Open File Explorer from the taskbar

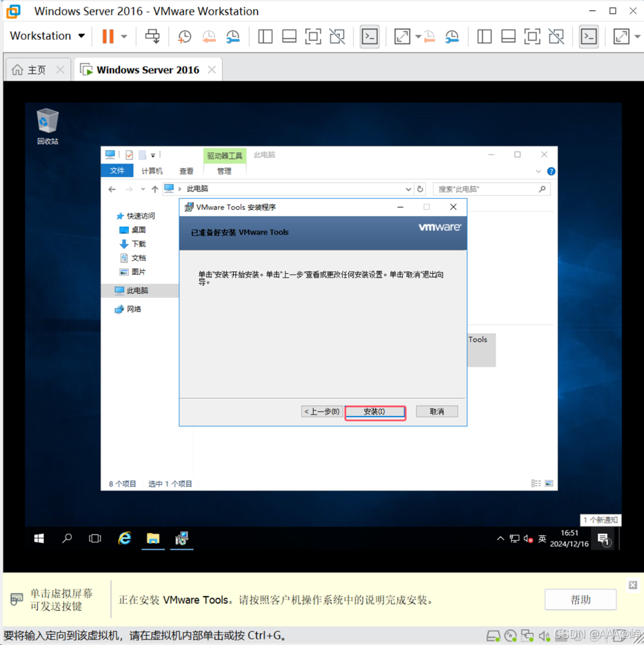click(153, 539)
